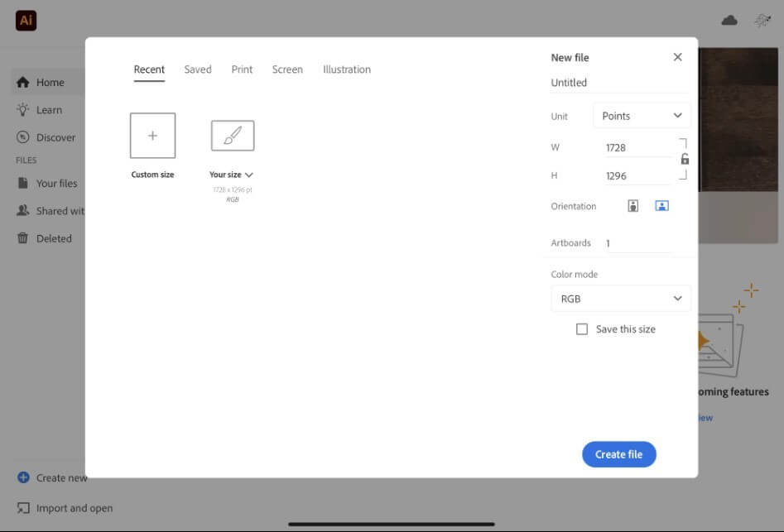Click the Home label in sidebar

pyautogui.click(x=50, y=83)
